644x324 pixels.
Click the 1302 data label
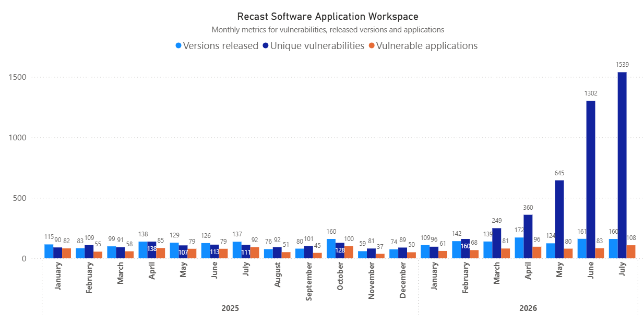(591, 93)
